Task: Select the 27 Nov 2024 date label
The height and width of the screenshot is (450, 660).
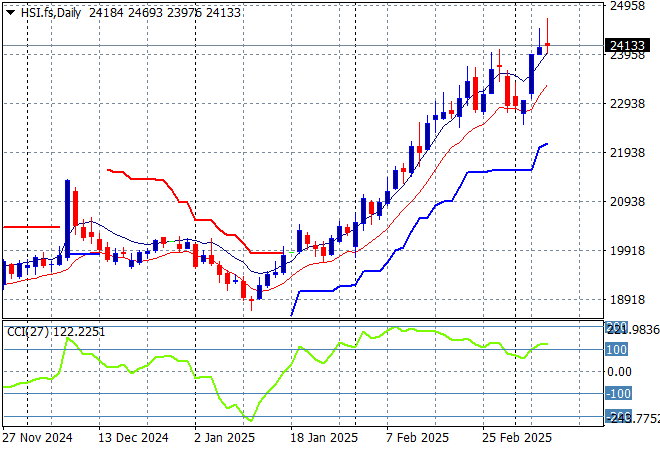Action: (x=37, y=437)
